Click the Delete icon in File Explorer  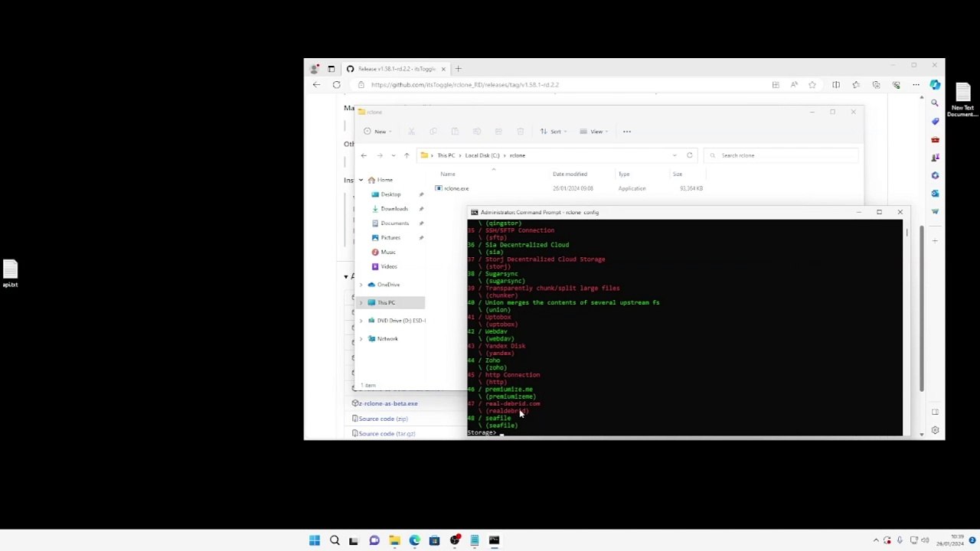pyautogui.click(x=520, y=132)
